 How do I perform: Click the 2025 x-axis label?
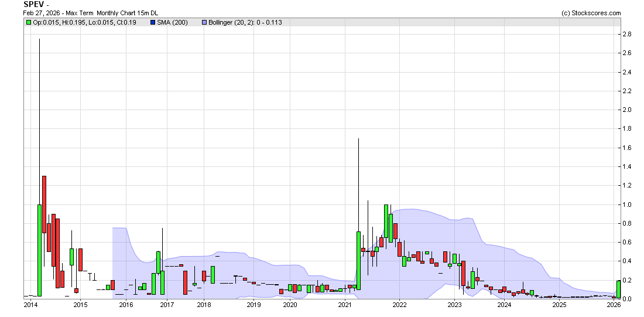[559, 305]
